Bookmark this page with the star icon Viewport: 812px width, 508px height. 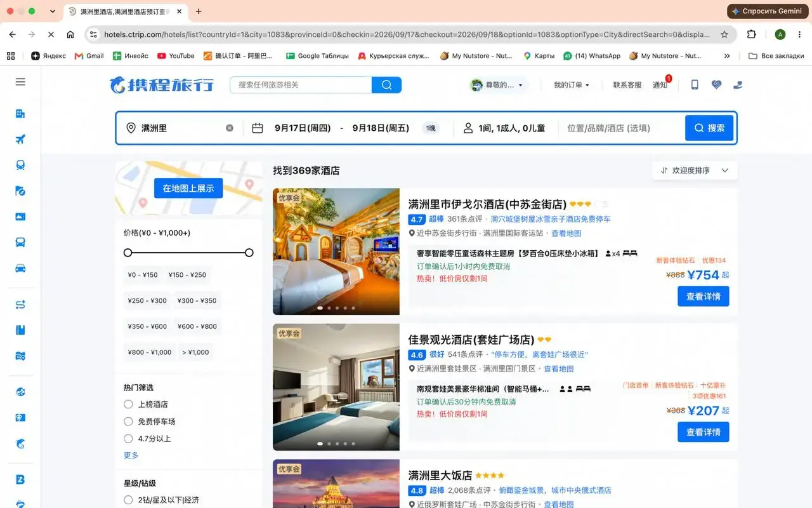tap(724, 34)
